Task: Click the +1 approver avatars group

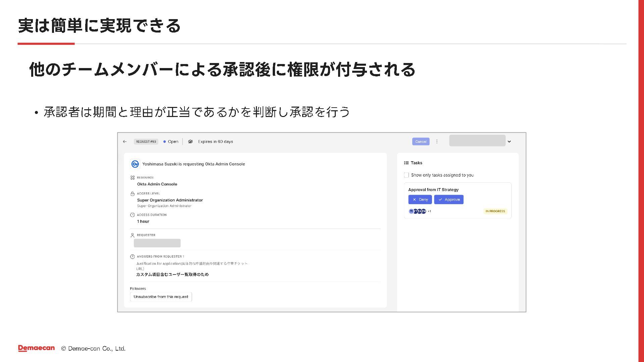Action: point(419,211)
